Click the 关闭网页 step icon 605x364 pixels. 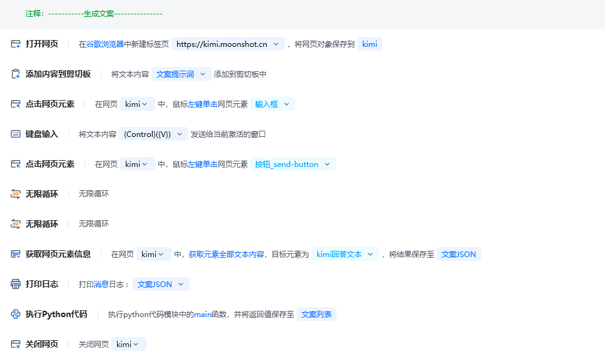(x=15, y=343)
